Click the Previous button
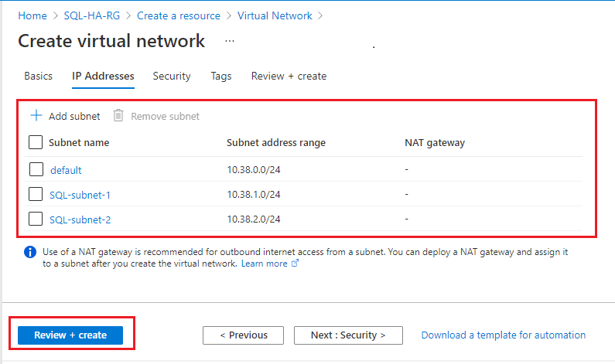 coord(244,335)
